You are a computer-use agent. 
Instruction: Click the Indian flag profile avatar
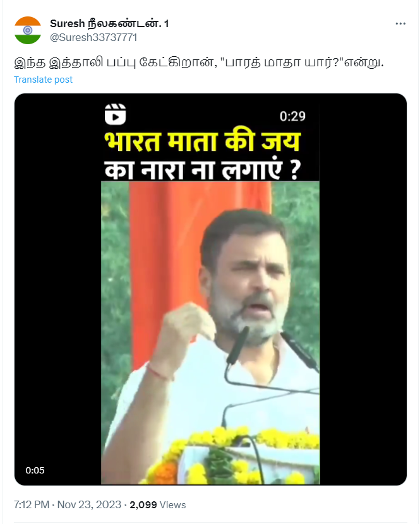pos(28,30)
